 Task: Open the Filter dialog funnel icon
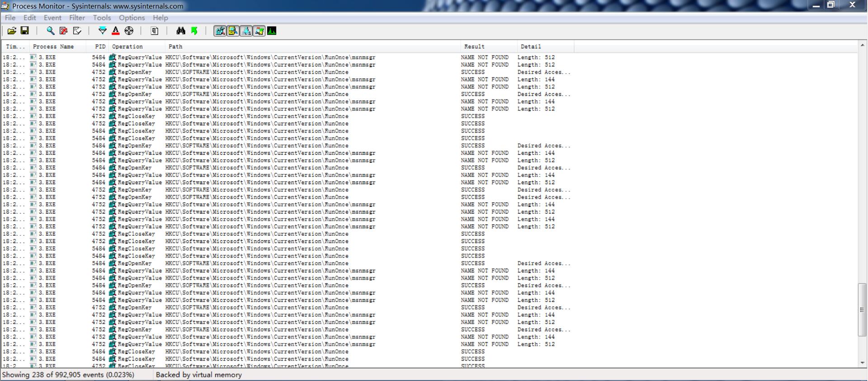103,31
